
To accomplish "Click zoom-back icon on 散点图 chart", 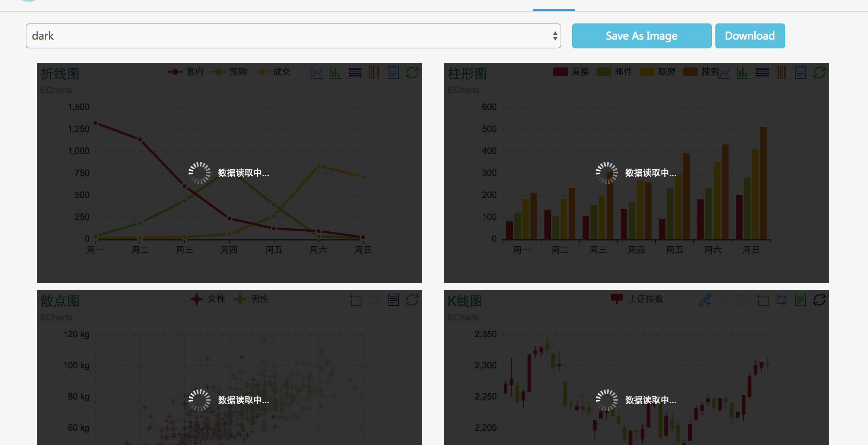I will pos(374,300).
